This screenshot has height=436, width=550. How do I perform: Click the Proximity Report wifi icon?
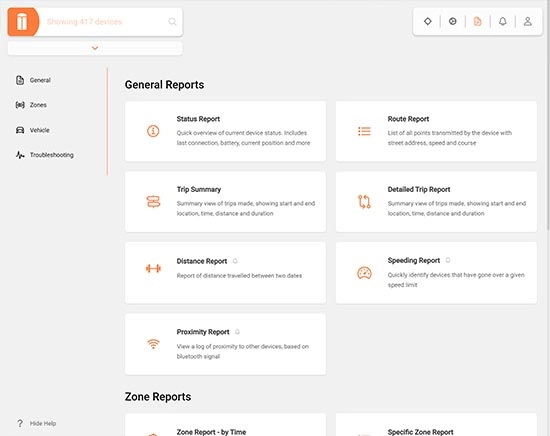[153, 344]
